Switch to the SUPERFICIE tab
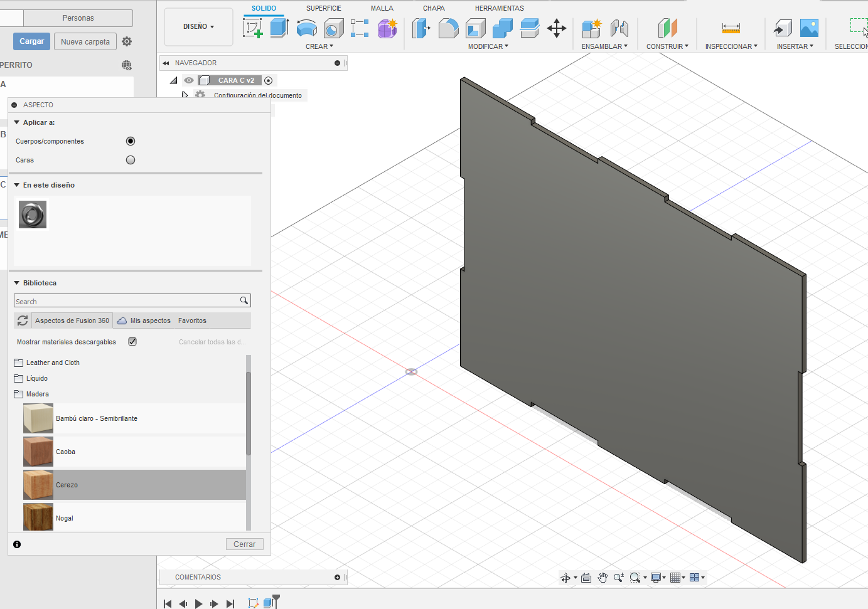This screenshot has width=868, height=609. (x=324, y=8)
